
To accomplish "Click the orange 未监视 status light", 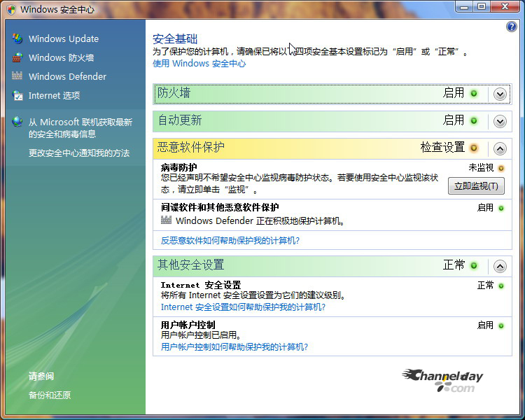I will click(501, 168).
